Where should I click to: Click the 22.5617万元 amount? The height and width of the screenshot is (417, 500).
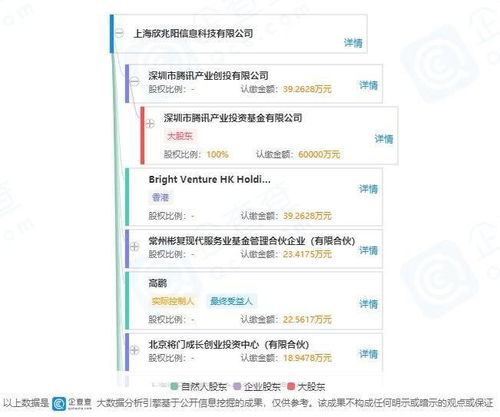(307, 319)
